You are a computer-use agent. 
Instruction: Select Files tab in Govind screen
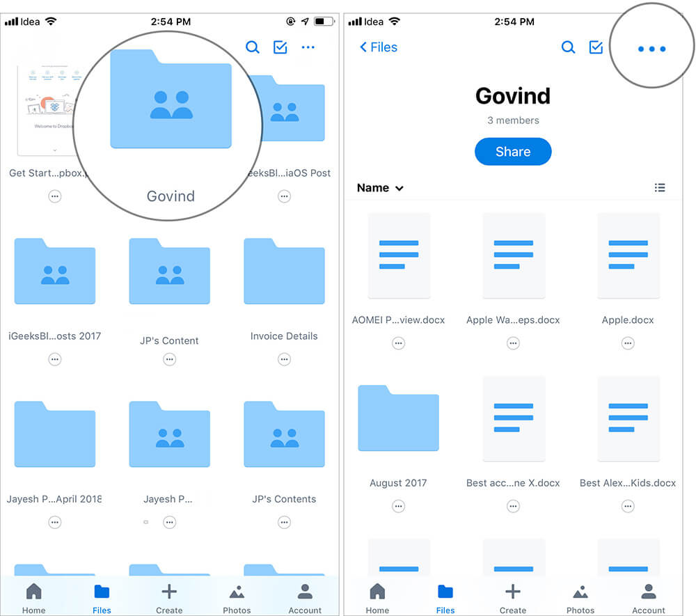(445, 598)
